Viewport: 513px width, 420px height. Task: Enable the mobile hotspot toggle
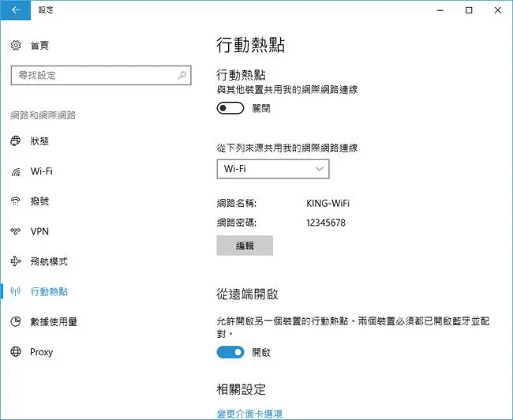pos(230,108)
